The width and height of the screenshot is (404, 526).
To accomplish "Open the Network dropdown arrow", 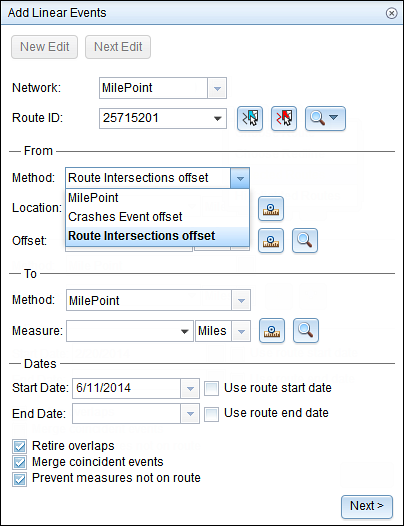I will tap(217, 88).
